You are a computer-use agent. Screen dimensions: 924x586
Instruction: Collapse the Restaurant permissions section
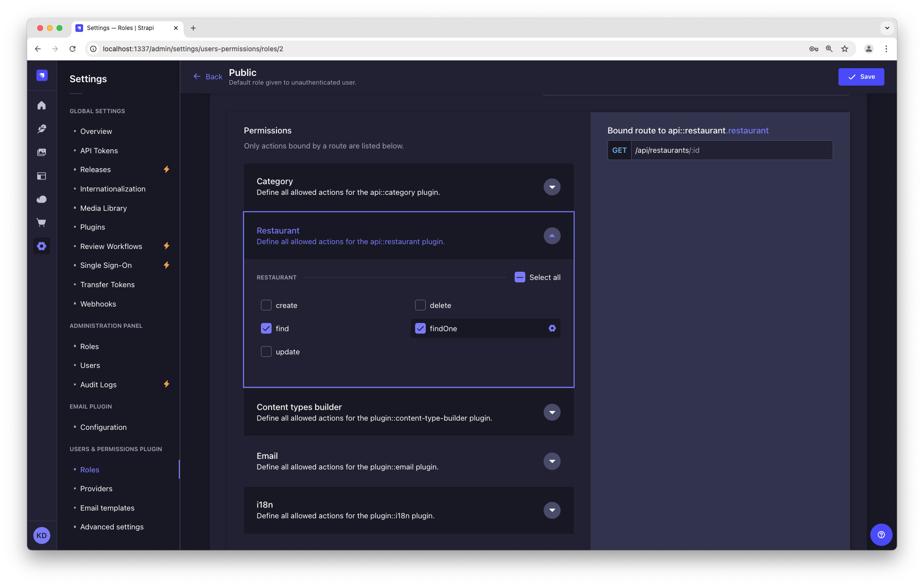[552, 236]
